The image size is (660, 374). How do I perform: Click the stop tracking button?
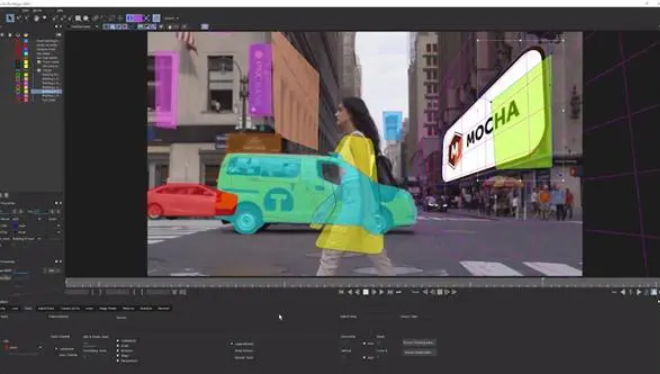[439, 292]
